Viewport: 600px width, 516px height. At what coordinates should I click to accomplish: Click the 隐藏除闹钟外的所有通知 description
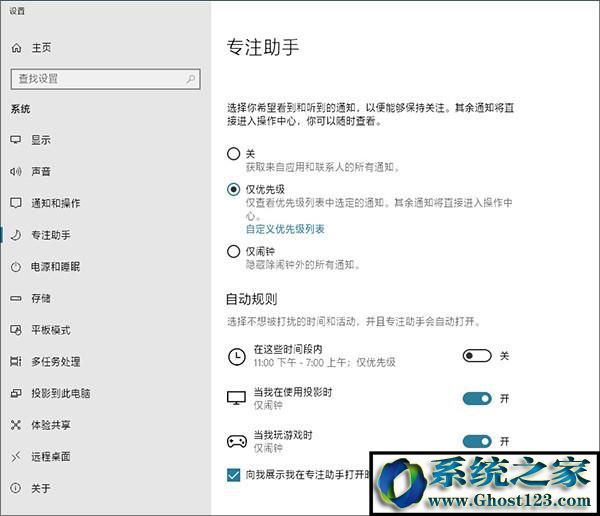303,265
